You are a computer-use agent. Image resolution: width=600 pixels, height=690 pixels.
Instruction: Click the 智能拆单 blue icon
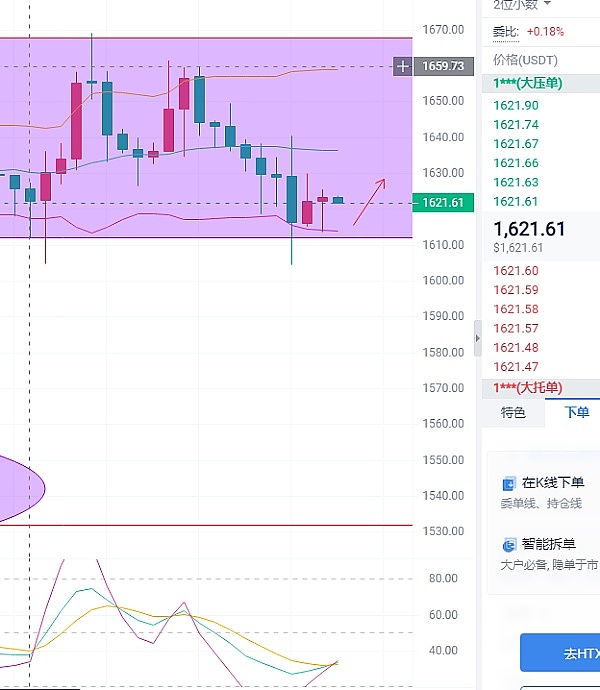pos(509,545)
